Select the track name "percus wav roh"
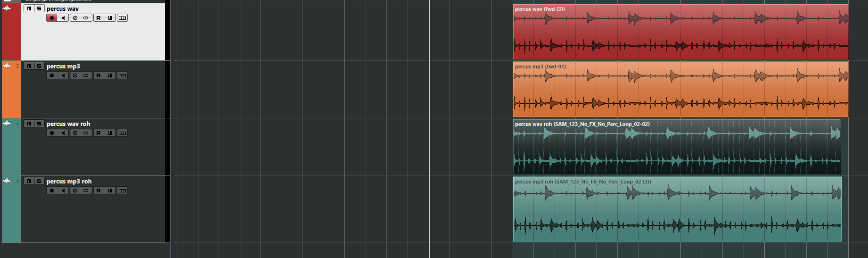The image size is (868, 258). [x=68, y=124]
